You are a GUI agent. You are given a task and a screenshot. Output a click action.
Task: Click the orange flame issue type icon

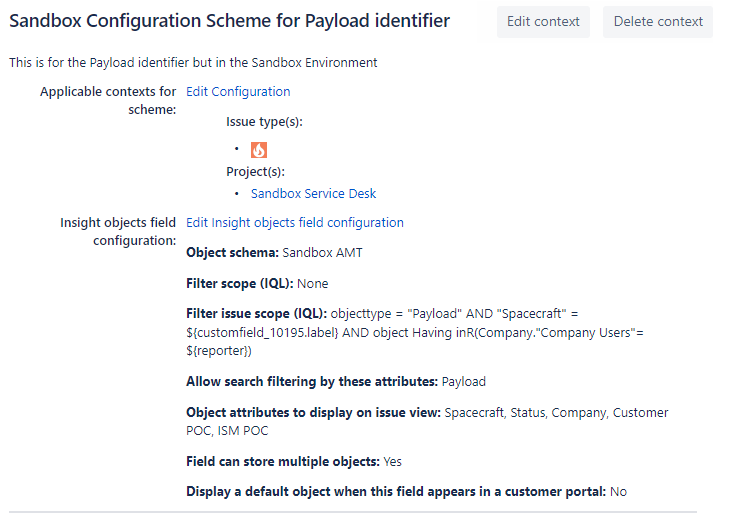click(x=259, y=150)
